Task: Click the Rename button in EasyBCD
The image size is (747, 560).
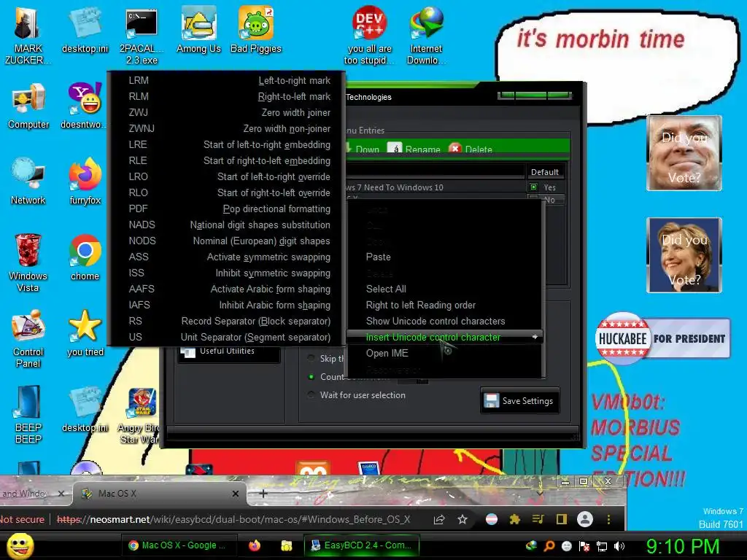Action: [x=414, y=149]
